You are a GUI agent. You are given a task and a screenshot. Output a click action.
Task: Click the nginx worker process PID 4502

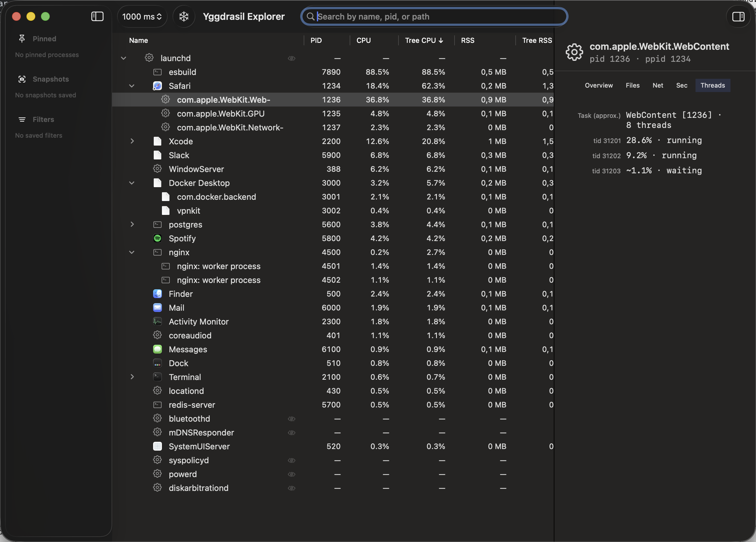pos(333,280)
